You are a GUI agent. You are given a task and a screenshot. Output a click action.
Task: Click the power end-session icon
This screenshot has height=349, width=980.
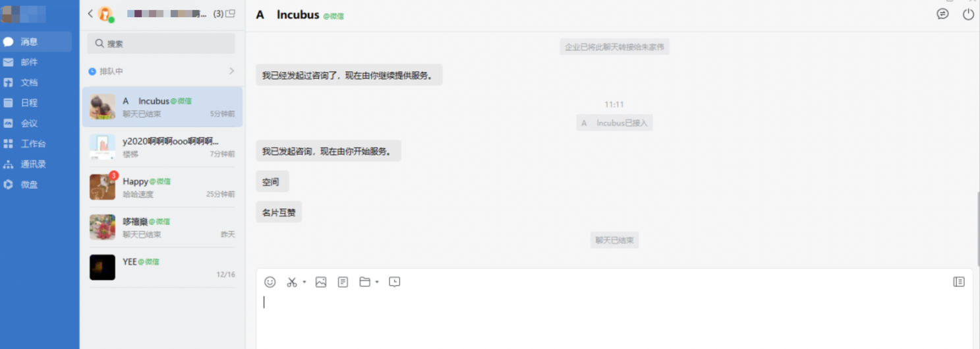pyautogui.click(x=968, y=14)
